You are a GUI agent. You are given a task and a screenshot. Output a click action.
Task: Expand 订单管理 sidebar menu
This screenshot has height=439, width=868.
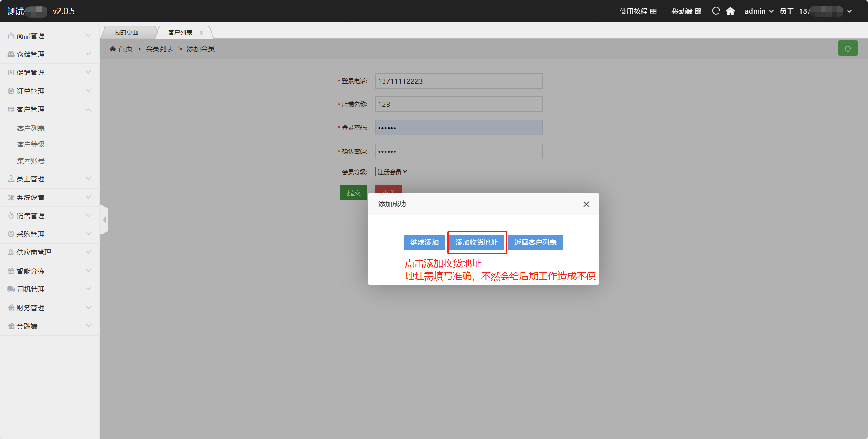[49, 91]
